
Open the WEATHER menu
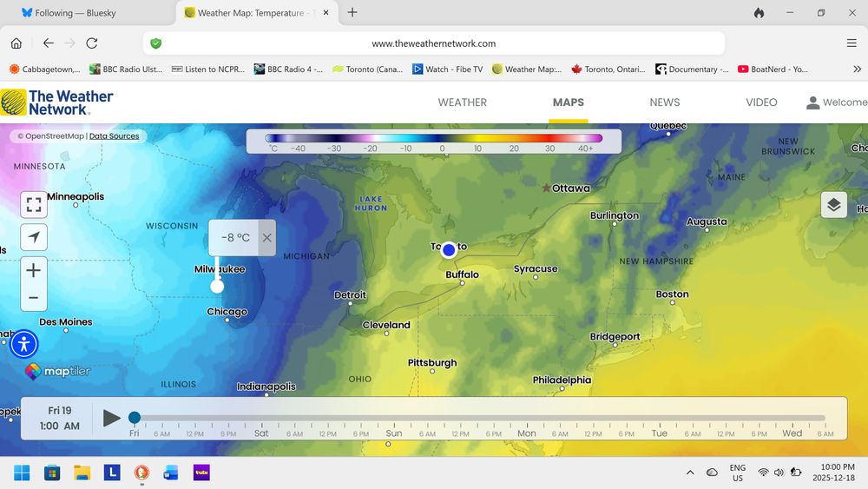click(463, 102)
